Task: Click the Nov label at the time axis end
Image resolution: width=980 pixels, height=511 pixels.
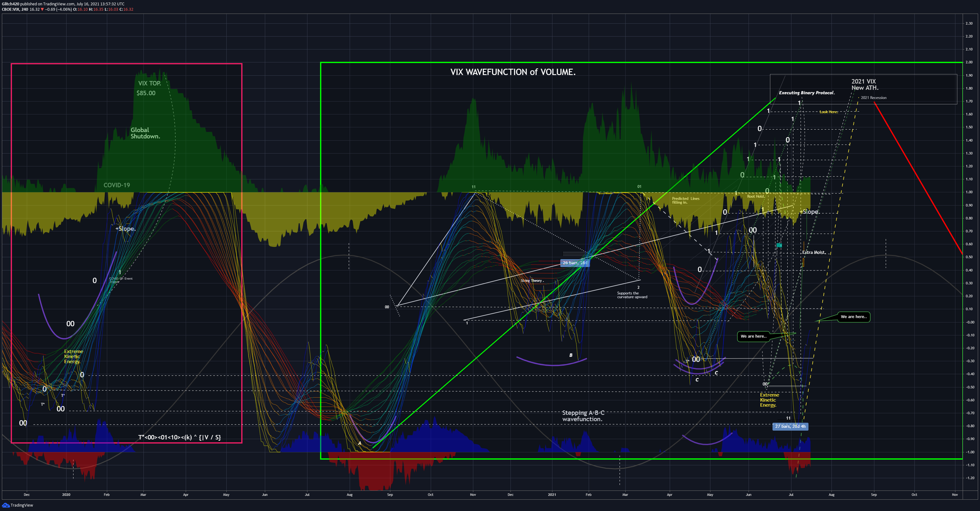Action: click(954, 495)
